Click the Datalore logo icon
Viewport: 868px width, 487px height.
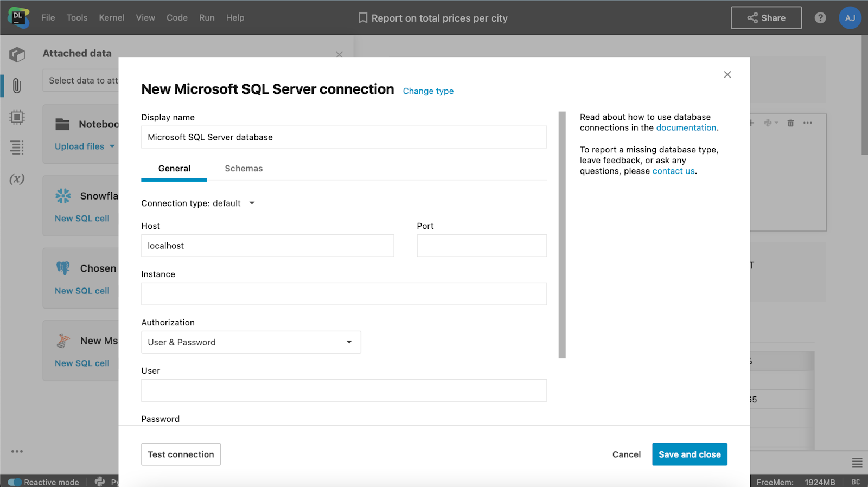18,17
